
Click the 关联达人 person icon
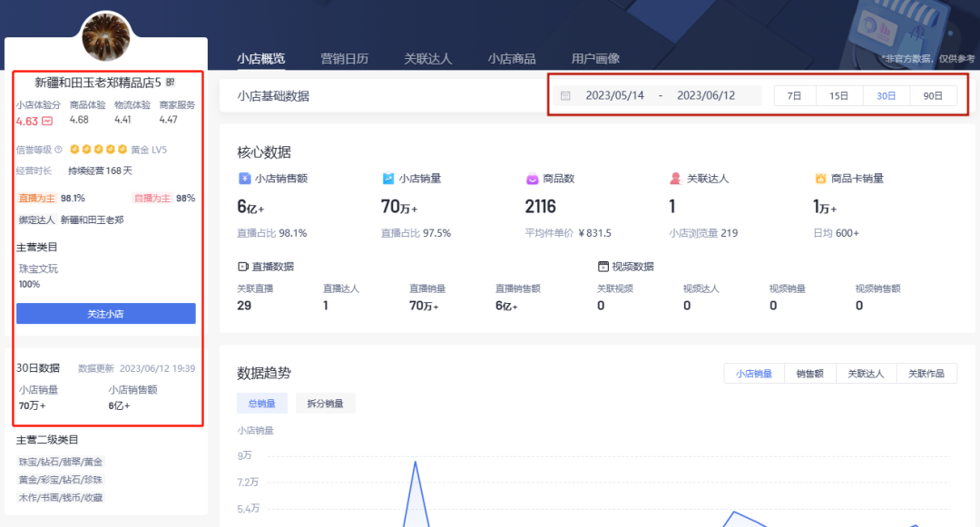click(675, 179)
